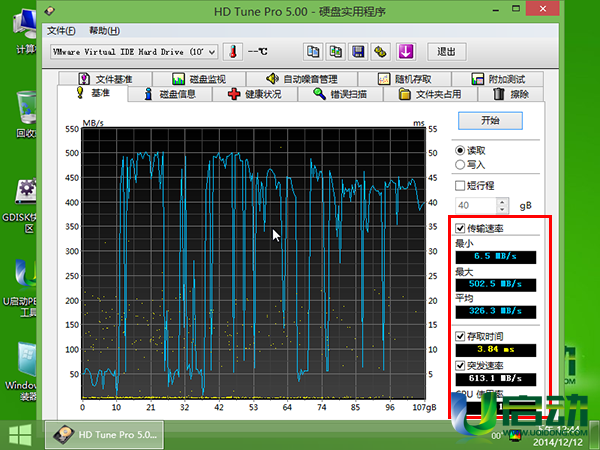Enable the 短行程 short stroke checkbox
This screenshot has height=450, width=600.
[460, 186]
